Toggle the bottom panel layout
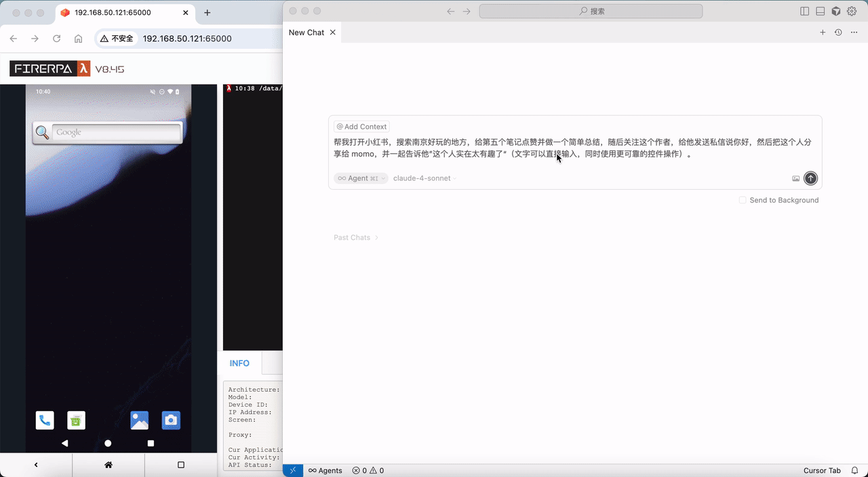The image size is (868, 477). click(820, 12)
